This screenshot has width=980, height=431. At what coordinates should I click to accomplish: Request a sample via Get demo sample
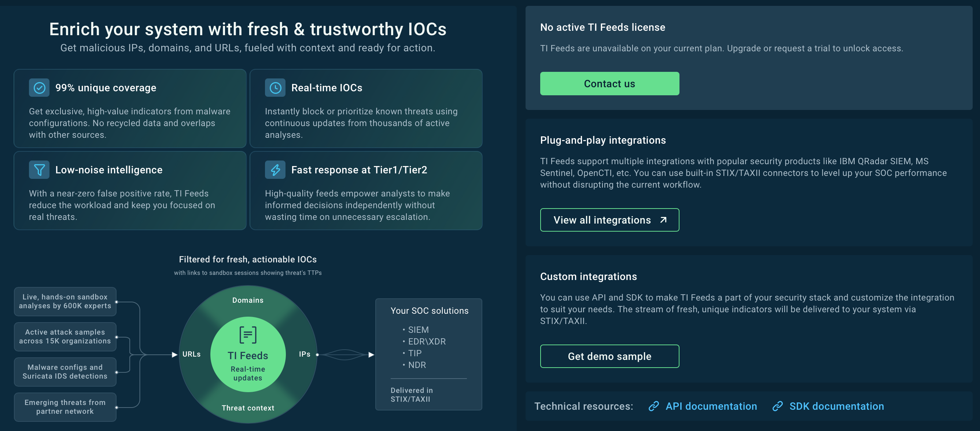point(609,356)
